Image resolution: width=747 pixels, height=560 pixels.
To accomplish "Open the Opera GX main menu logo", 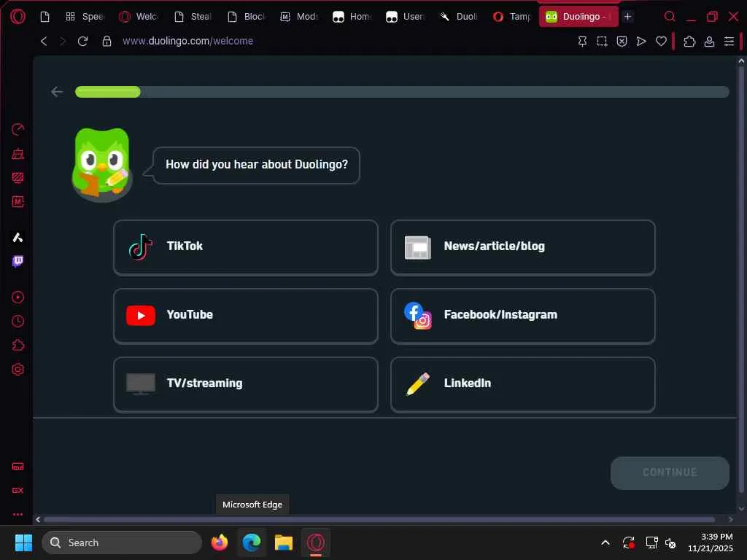I will point(18,17).
